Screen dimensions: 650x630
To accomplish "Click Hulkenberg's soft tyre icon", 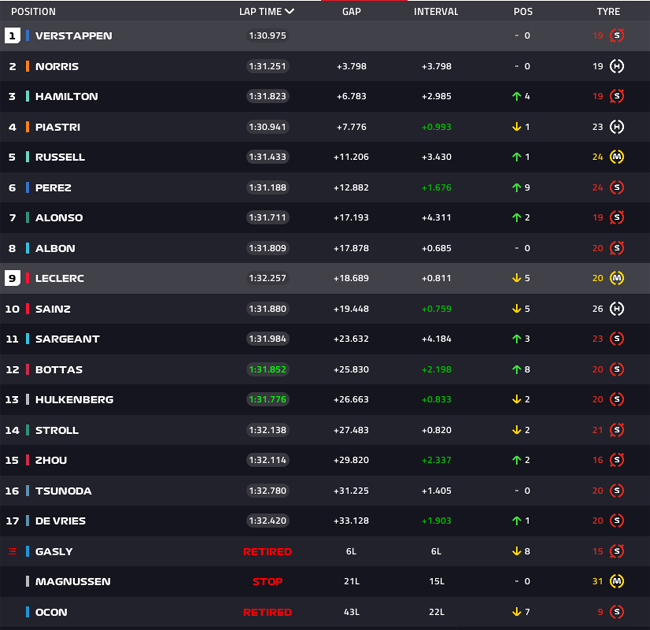I will pyautogui.click(x=617, y=400).
